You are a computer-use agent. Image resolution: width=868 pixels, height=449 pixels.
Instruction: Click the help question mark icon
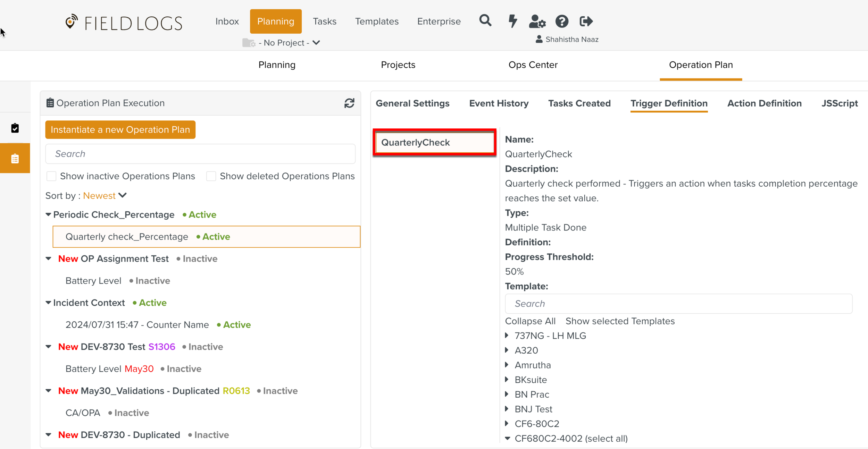click(562, 22)
